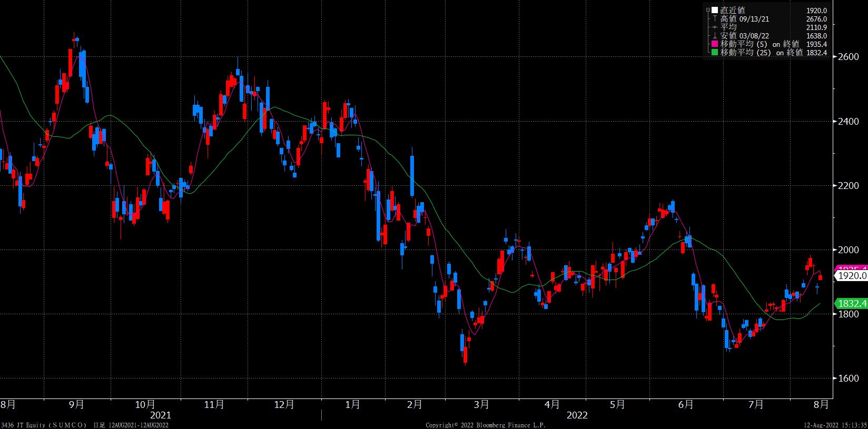Click the white 直近値 legend swatch

pyautogui.click(x=715, y=10)
